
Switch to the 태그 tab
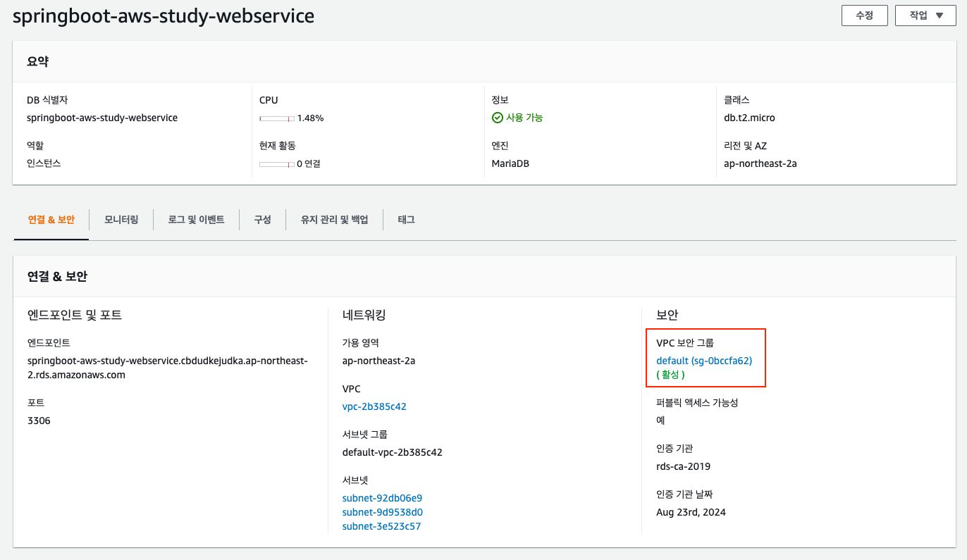coord(407,220)
